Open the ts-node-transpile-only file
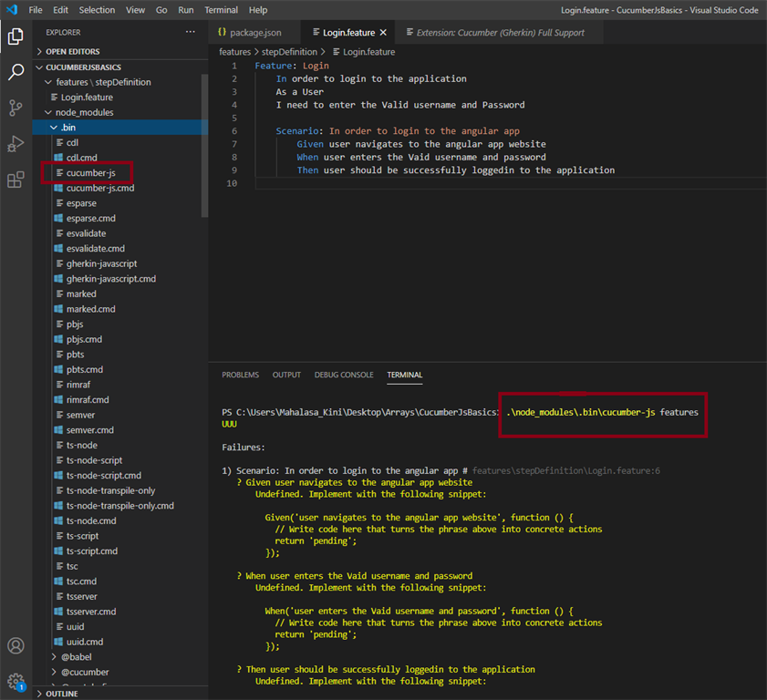The image size is (767, 700). [x=120, y=490]
